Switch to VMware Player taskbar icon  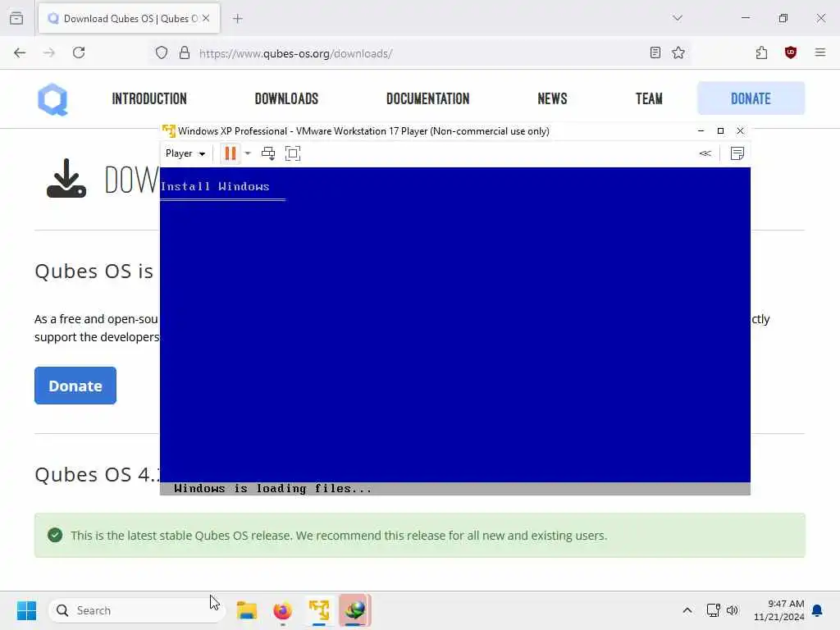click(319, 610)
